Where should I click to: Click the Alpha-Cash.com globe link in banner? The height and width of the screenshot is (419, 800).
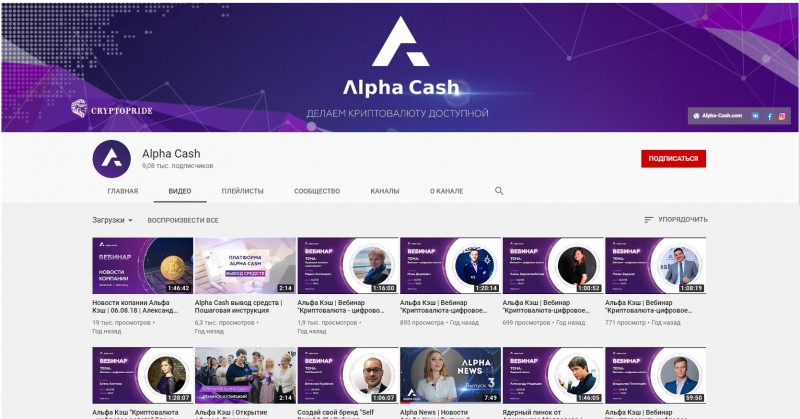coord(718,116)
